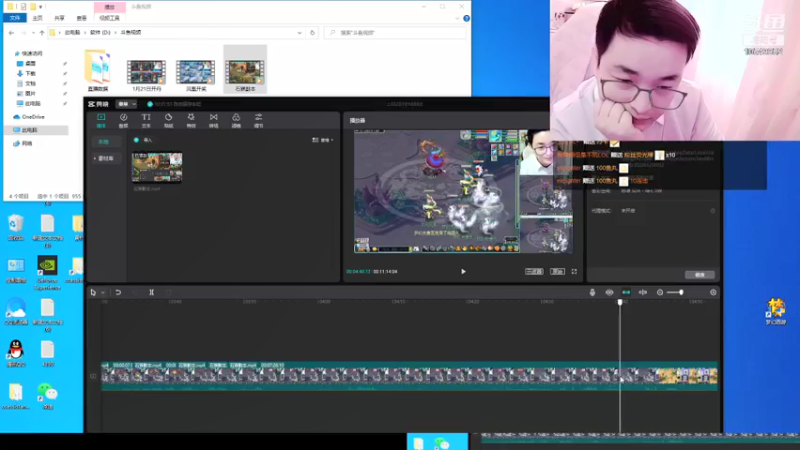Open the View ribbon tab in Explorer

81,18
